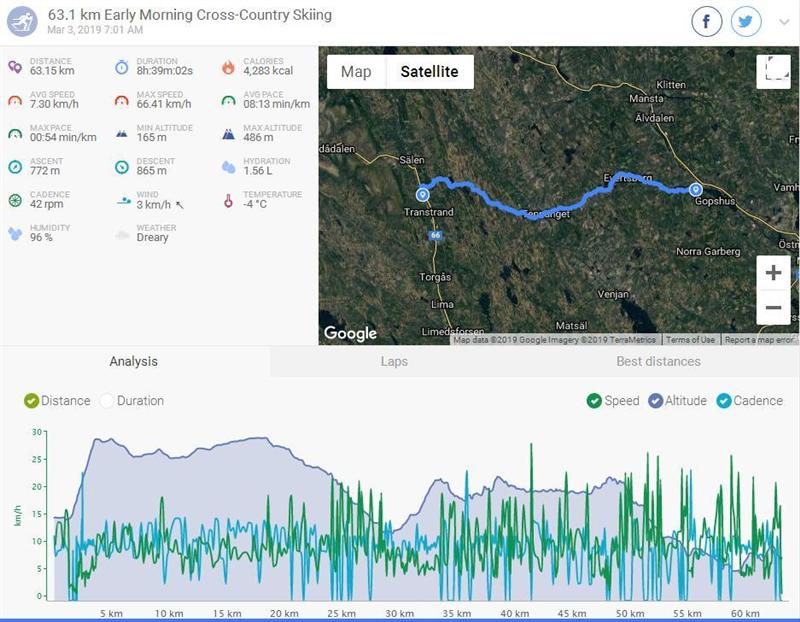Click the 8h:39m:02s duration value
Viewport: 800px width, 622px height.
(164, 71)
